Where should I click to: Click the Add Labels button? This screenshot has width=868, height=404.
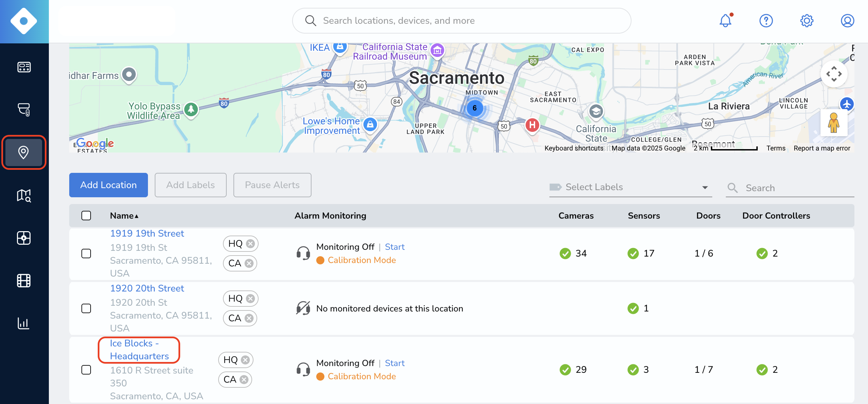tap(191, 185)
